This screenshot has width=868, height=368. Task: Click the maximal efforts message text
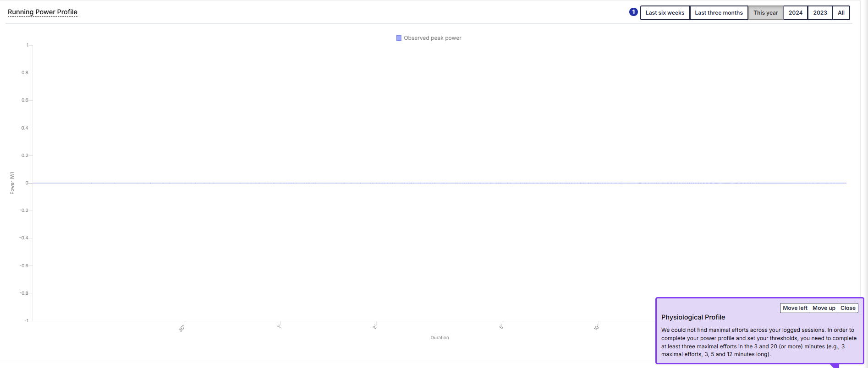coord(758,342)
